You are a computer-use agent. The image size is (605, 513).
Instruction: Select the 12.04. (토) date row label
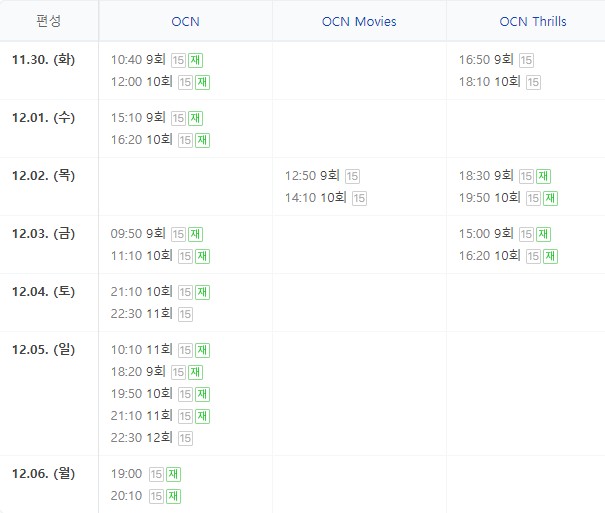[43, 292]
